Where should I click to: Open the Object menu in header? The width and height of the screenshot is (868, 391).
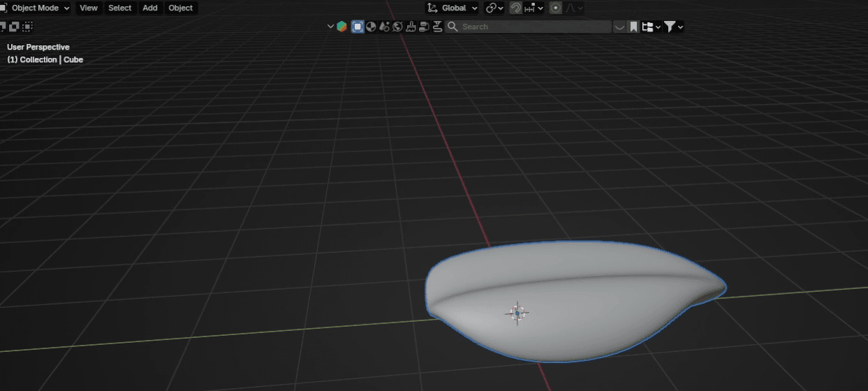pyautogui.click(x=181, y=8)
